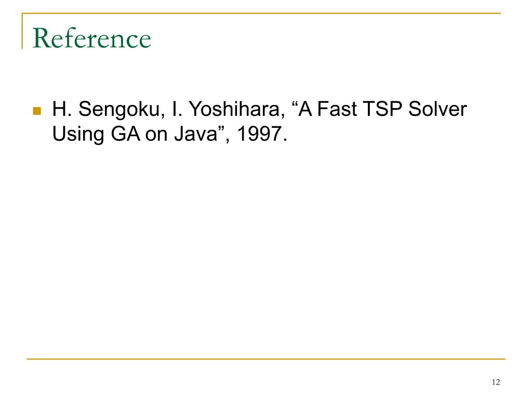532x399 pixels.
Task: Click the gold horizontal footer line
Action: click(266, 358)
